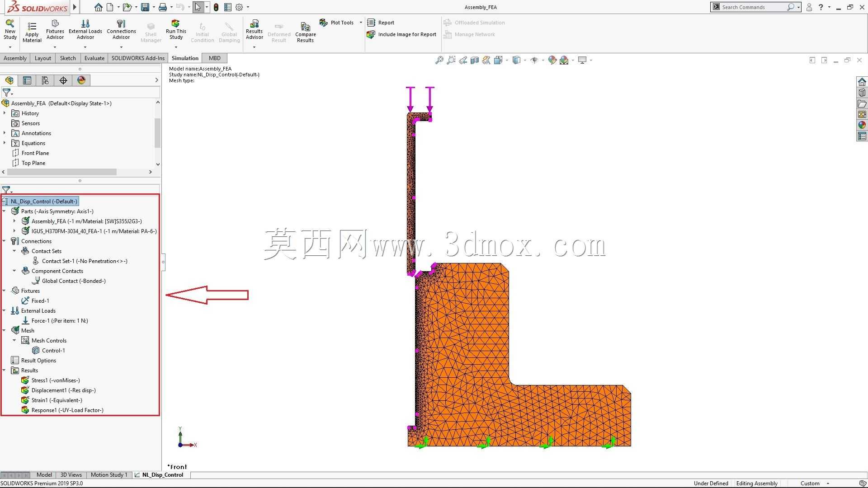Open the Results Advisor
The height and width of the screenshot is (488, 868).
(x=254, y=30)
